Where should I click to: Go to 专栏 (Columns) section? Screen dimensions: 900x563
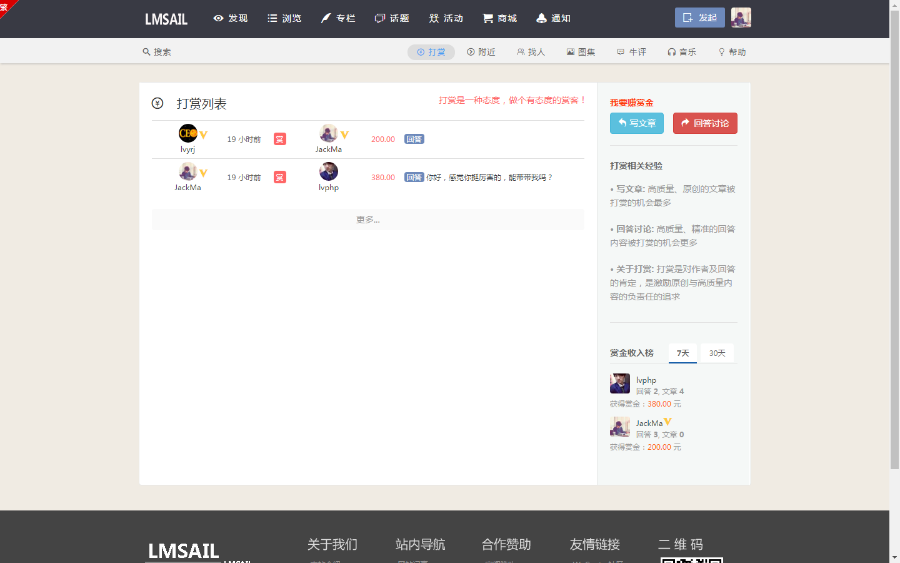point(338,18)
